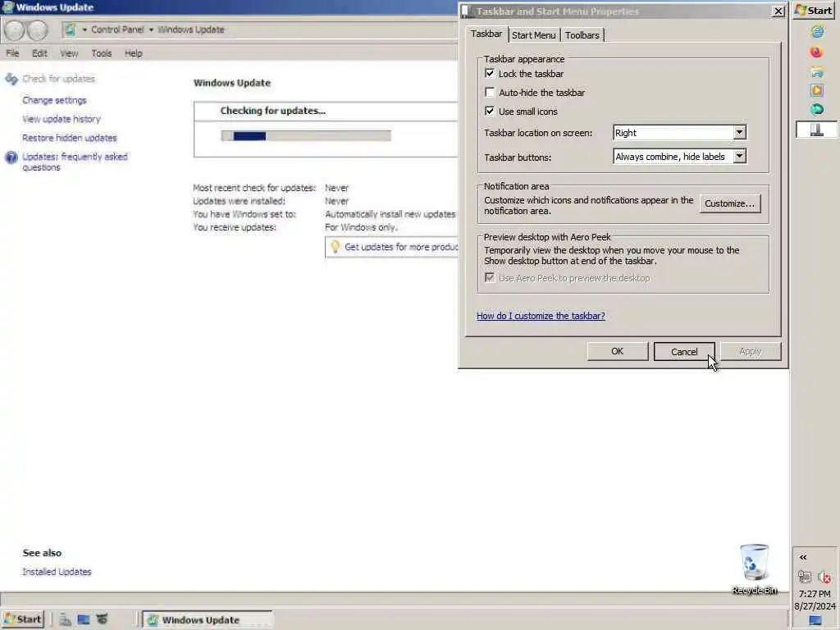This screenshot has height=630, width=840.
Task: Click the lightbulb icon beside Get updates
Action: (336, 246)
